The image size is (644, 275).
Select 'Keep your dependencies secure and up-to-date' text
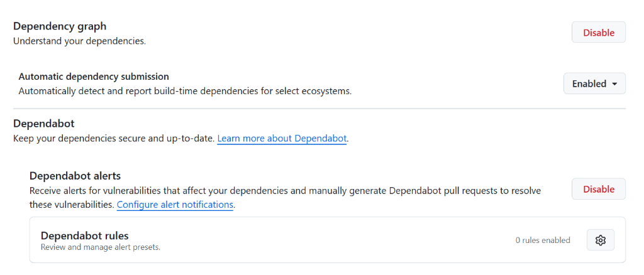click(x=114, y=139)
